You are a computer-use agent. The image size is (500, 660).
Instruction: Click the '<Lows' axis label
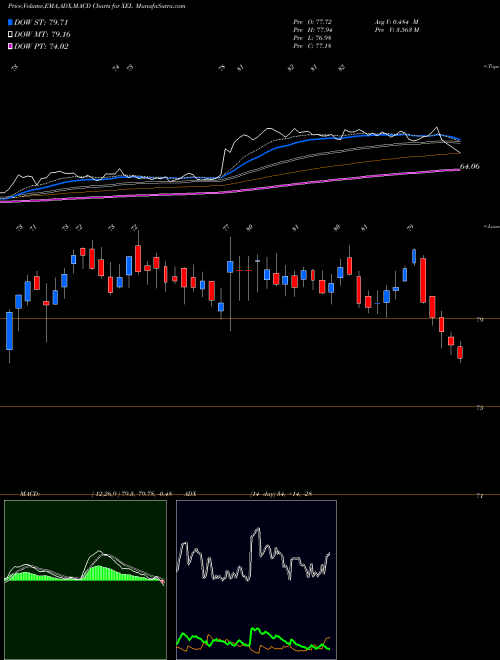491,226
